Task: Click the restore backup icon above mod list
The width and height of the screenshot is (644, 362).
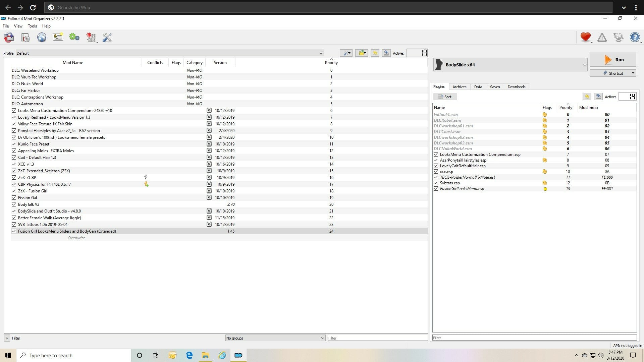Action: [x=375, y=53]
